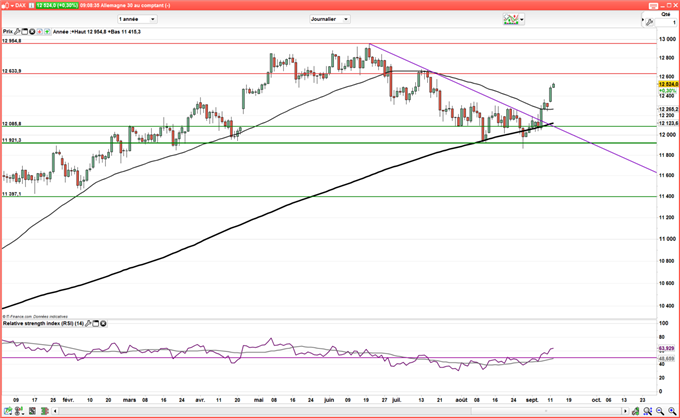The height and width of the screenshot is (418, 680).
Task: Click the 'sept.' label on time axis
Action: pos(532,400)
